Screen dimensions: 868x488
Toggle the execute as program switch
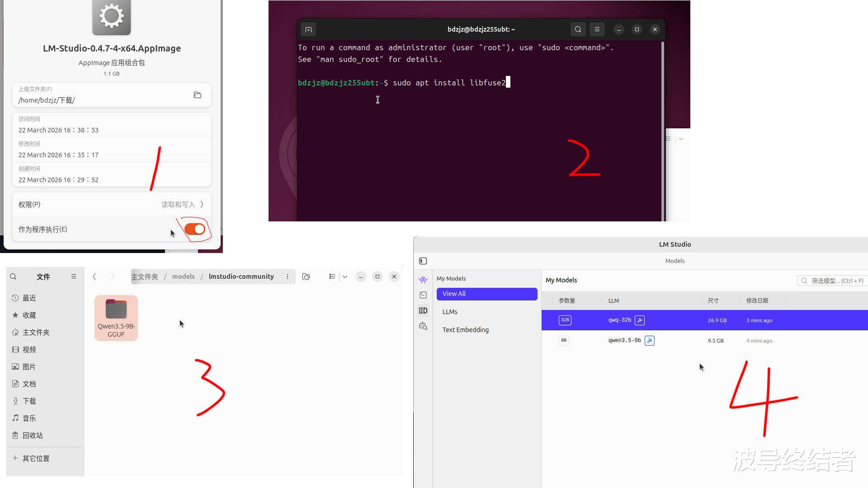tap(195, 229)
